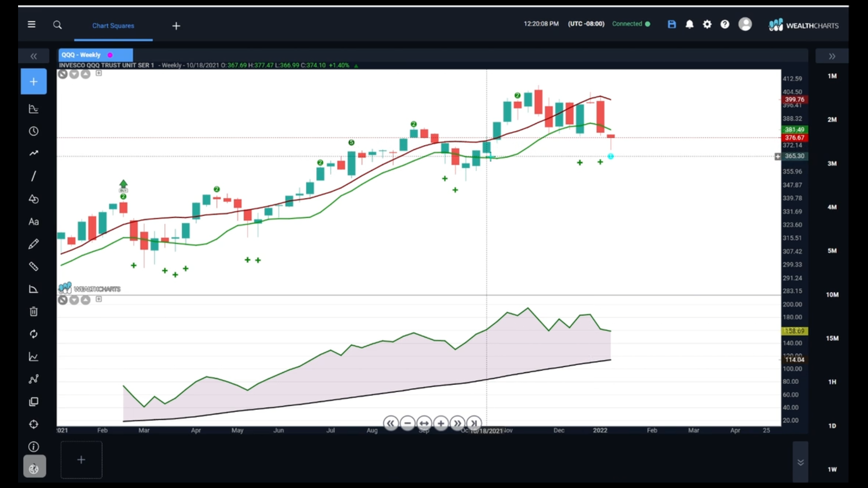Screen dimensions: 868x488
Task: Move the lower indicator pane up
Action: (x=85, y=300)
